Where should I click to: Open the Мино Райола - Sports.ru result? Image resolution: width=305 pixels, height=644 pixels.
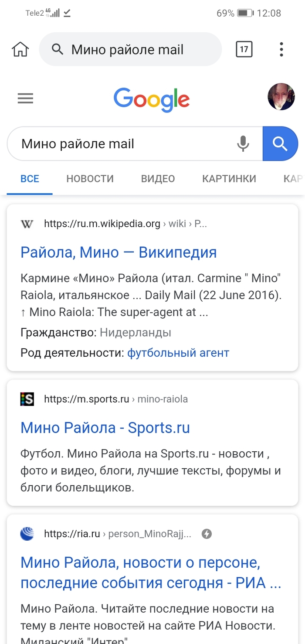105,428
